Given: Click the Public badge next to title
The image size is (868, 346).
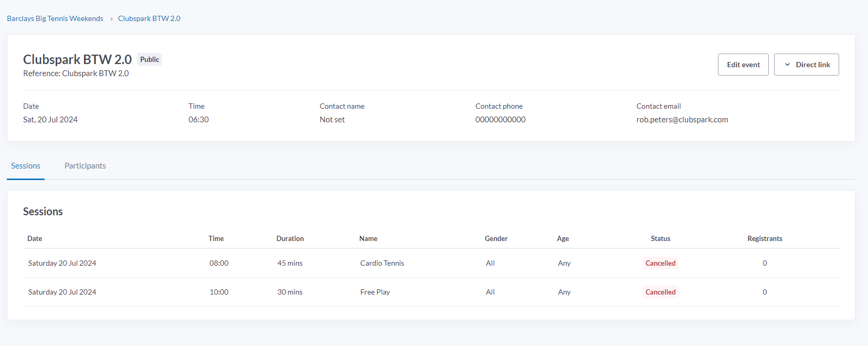Looking at the screenshot, I should [149, 60].
